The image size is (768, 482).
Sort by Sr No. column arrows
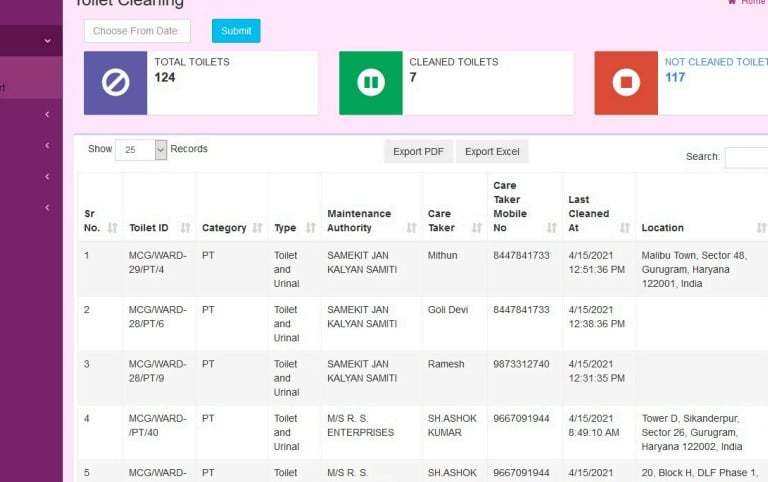click(112, 227)
